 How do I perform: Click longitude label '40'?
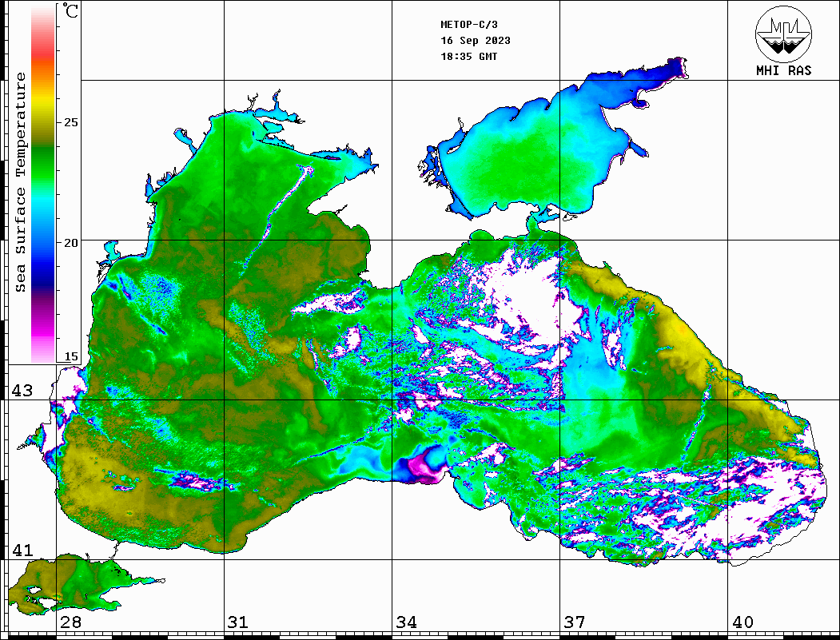point(742,622)
